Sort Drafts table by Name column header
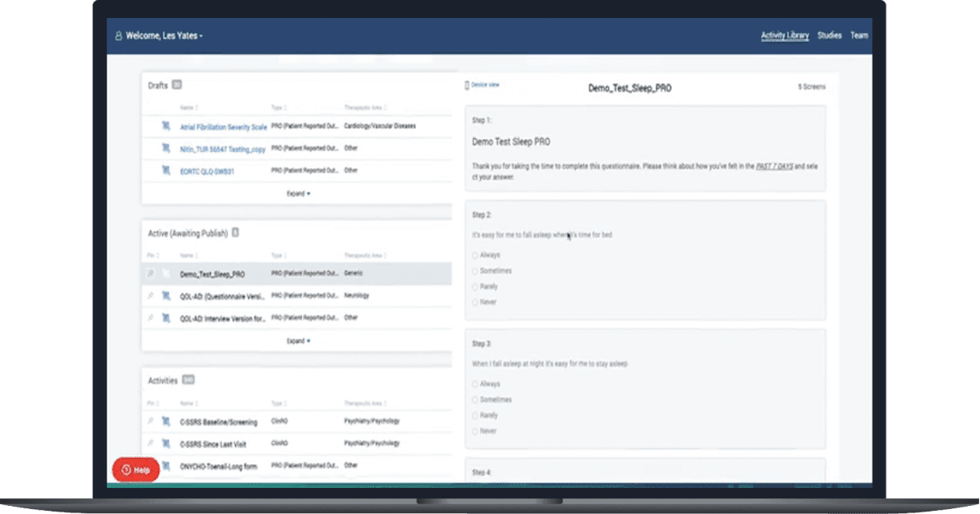The height and width of the screenshot is (514, 980). [x=189, y=108]
